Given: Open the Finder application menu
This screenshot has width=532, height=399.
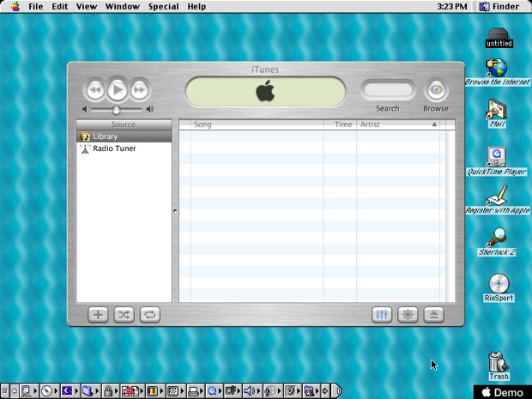Looking at the screenshot, I should [x=499, y=7].
